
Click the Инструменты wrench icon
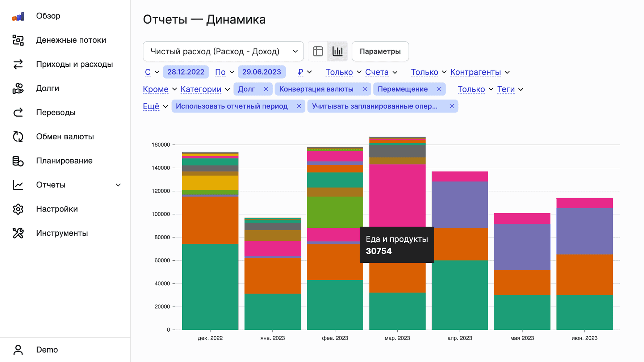(18, 233)
